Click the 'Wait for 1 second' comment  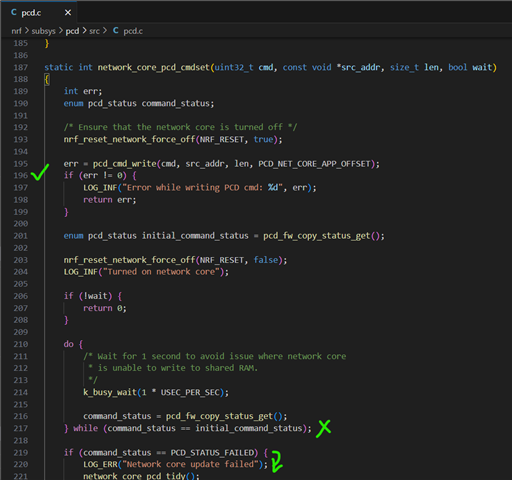(215, 356)
